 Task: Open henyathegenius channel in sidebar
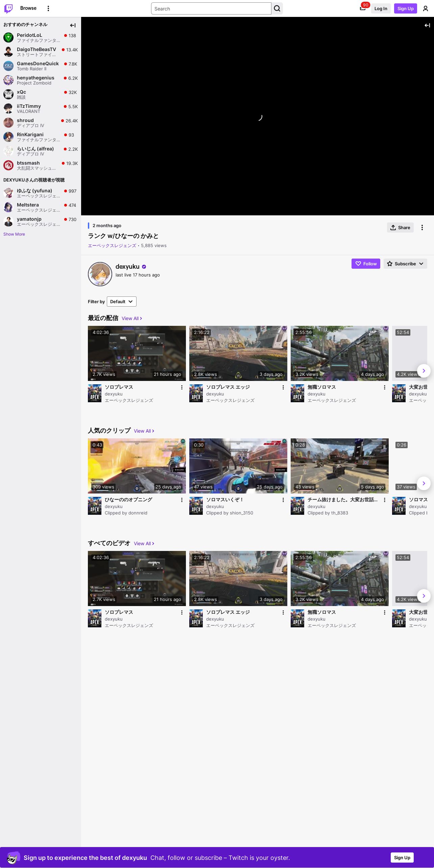[x=41, y=80]
